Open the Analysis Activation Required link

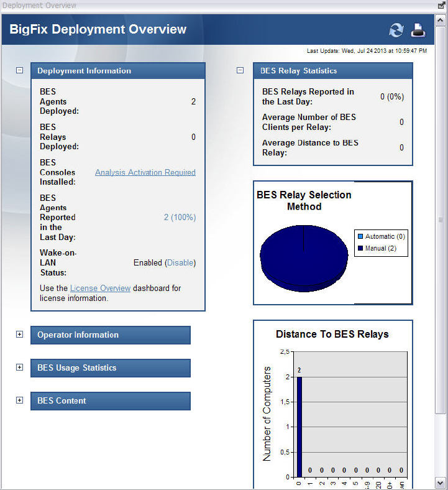click(x=145, y=172)
